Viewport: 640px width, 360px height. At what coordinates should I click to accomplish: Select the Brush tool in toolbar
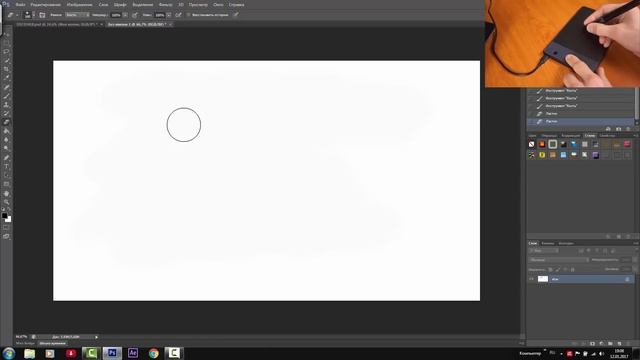click(7, 96)
